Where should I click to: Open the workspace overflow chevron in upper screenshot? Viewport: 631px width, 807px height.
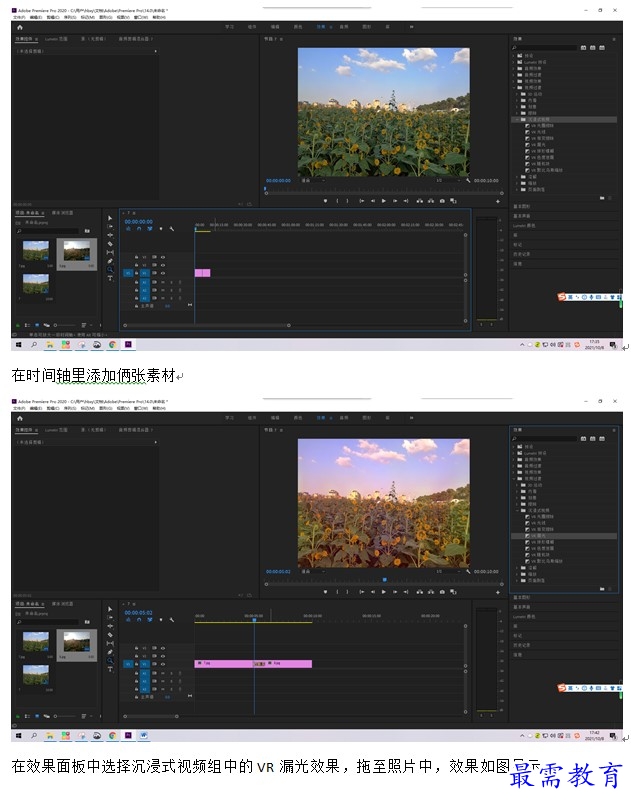tap(411, 27)
